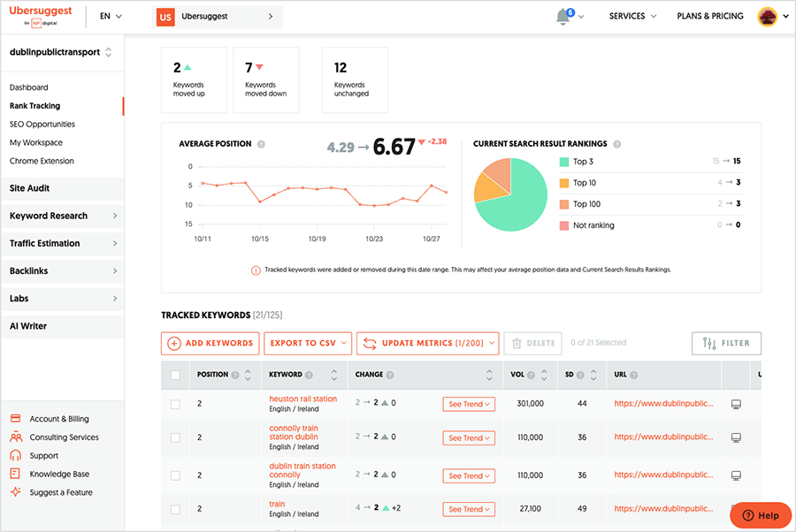Click Keyword column info icon
Screen dimensions: 796x532
309,375
